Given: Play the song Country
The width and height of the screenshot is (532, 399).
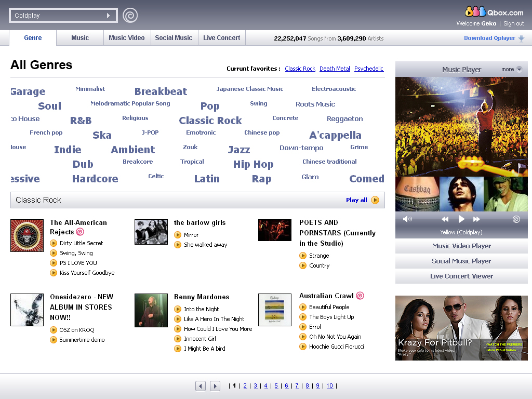Looking at the screenshot, I should 303,265.
